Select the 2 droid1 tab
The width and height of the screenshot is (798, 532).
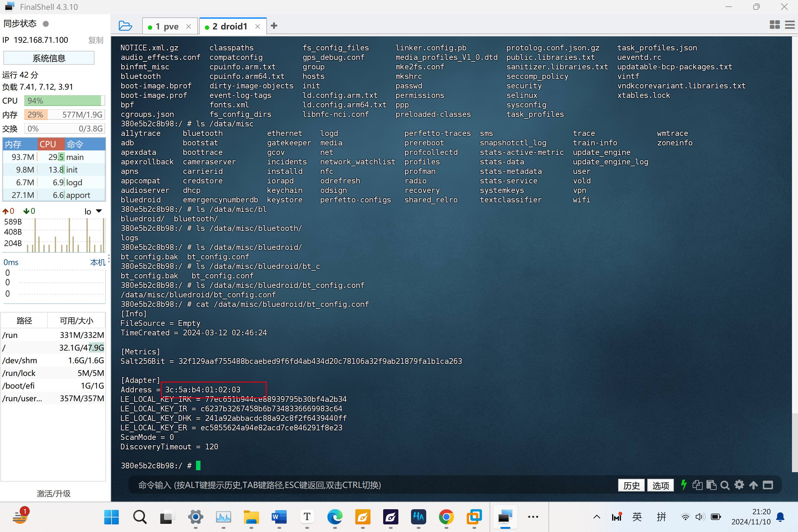[233, 26]
